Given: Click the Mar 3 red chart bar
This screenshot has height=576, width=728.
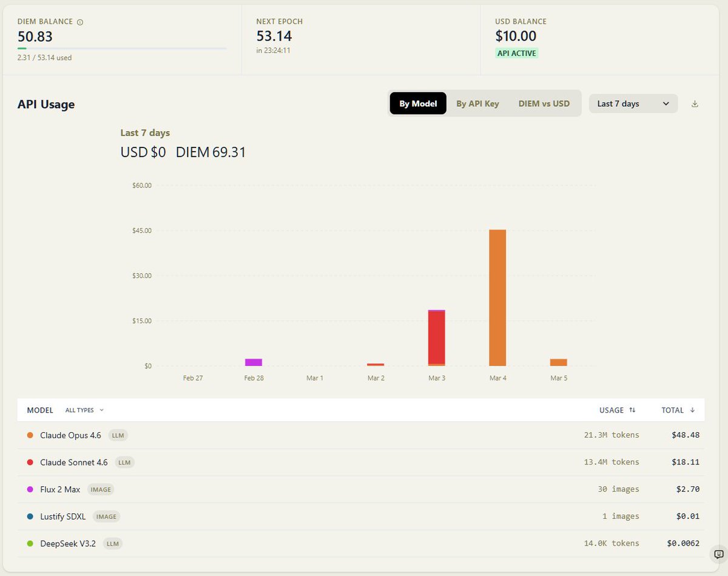Looking at the screenshot, I should pyautogui.click(x=437, y=337).
